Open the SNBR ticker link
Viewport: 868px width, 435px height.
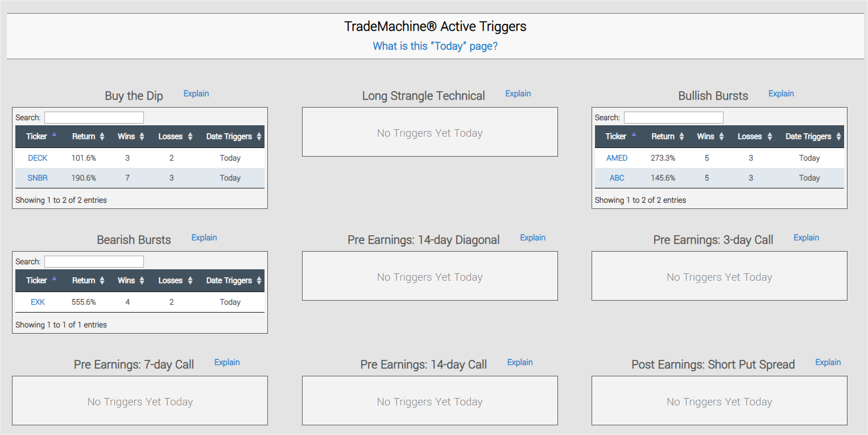[x=38, y=178]
